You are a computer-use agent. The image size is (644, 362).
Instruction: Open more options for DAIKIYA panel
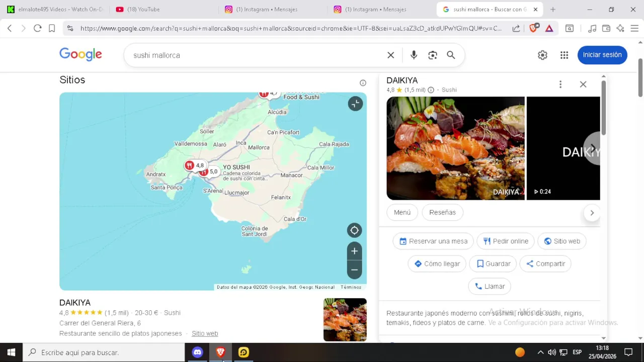pos(560,84)
